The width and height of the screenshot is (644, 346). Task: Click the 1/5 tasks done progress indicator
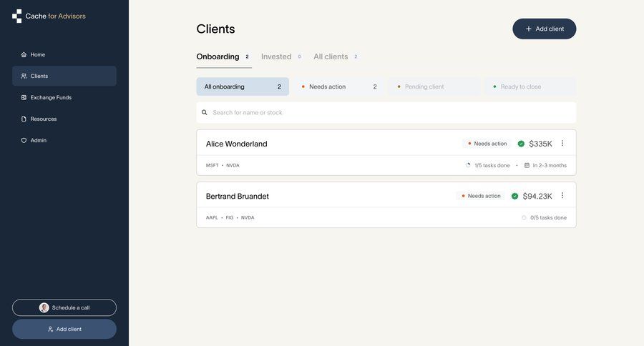tap(487, 165)
